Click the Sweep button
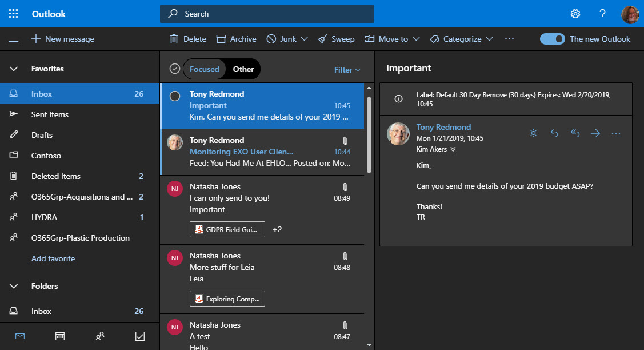Image resolution: width=644 pixels, height=350 pixels. 336,39
